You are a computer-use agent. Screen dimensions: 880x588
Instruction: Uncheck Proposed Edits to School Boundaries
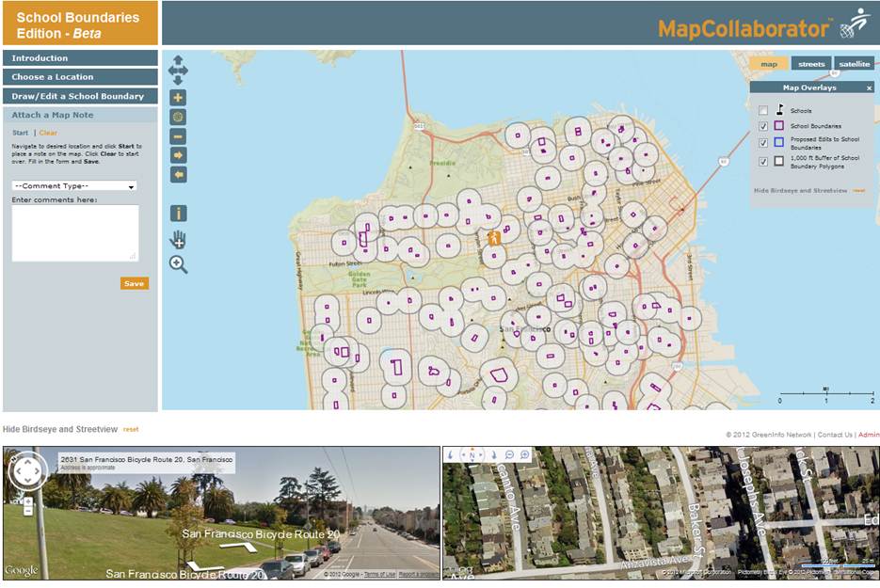coord(763,143)
